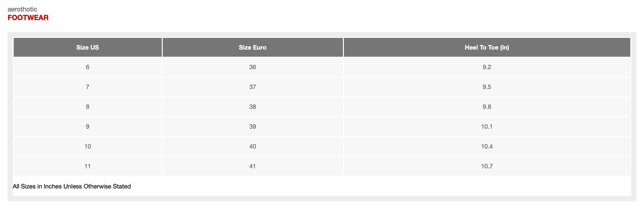
Task: Click the red FOOTWEAR heading
Action: [28, 18]
